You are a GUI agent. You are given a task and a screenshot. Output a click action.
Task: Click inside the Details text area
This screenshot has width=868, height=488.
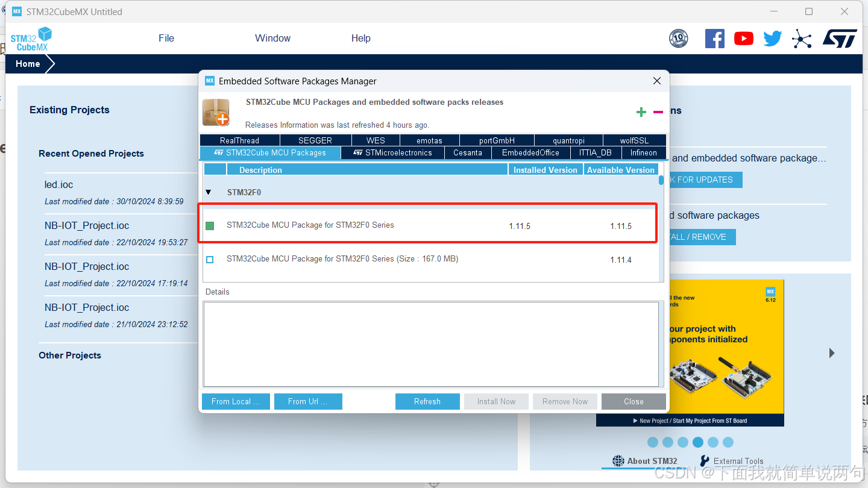tap(431, 344)
